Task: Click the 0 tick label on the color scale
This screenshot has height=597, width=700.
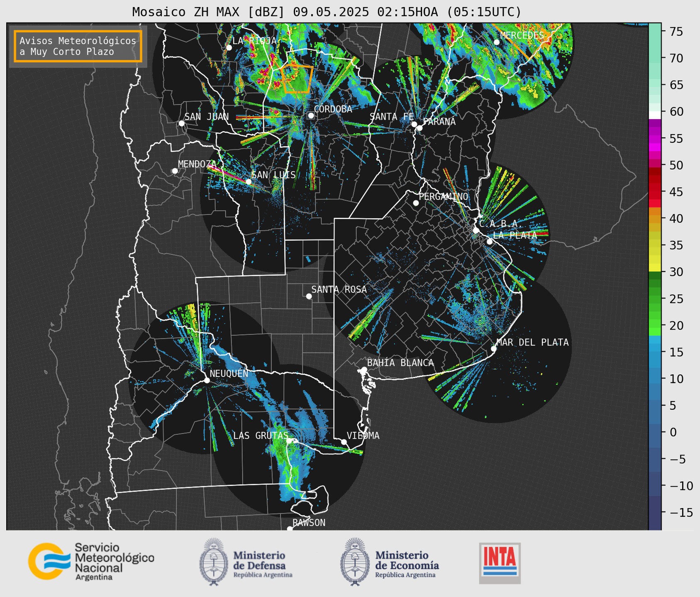Action: pyautogui.click(x=673, y=433)
